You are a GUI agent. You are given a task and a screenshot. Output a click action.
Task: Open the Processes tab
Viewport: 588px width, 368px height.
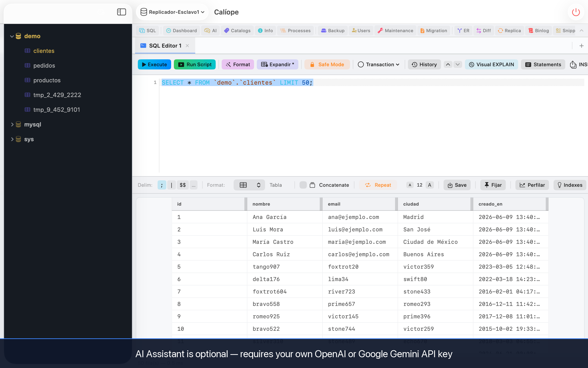(x=295, y=30)
